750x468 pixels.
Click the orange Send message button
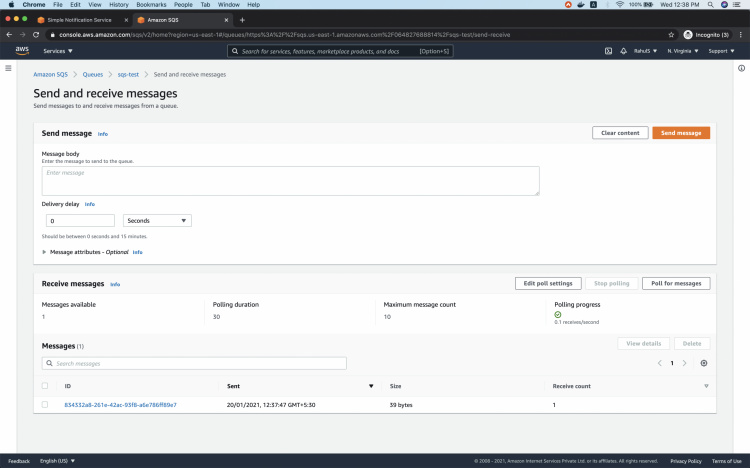click(x=681, y=133)
